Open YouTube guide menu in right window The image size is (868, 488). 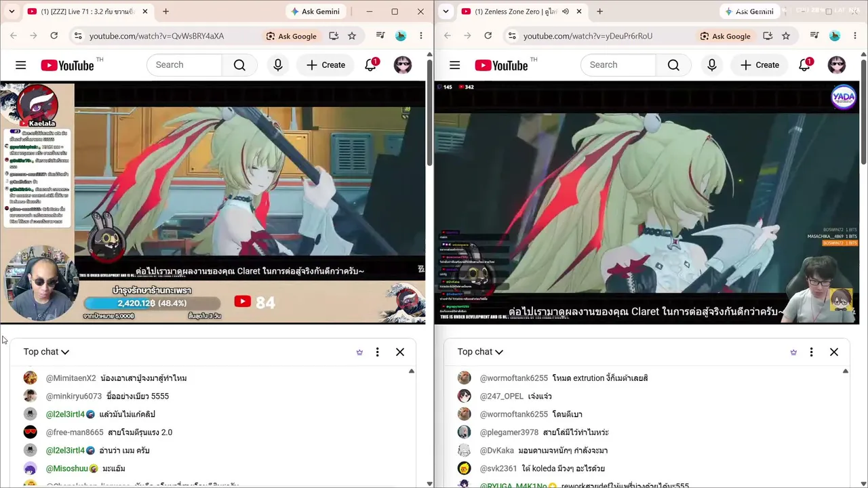coord(455,65)
